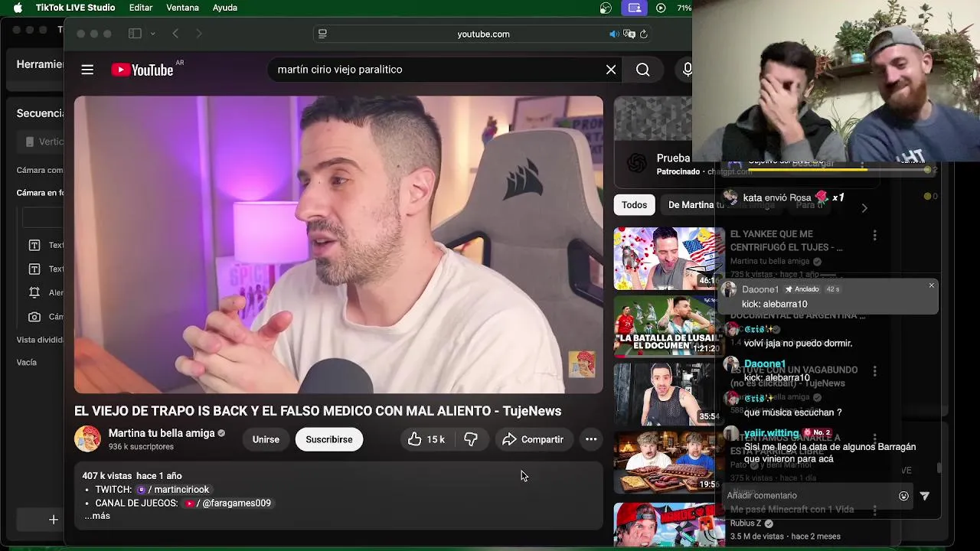This screenshot has width=980, height=551.
Task: Open the Martina tu bella amiga channel name
Action: (162, 433)
